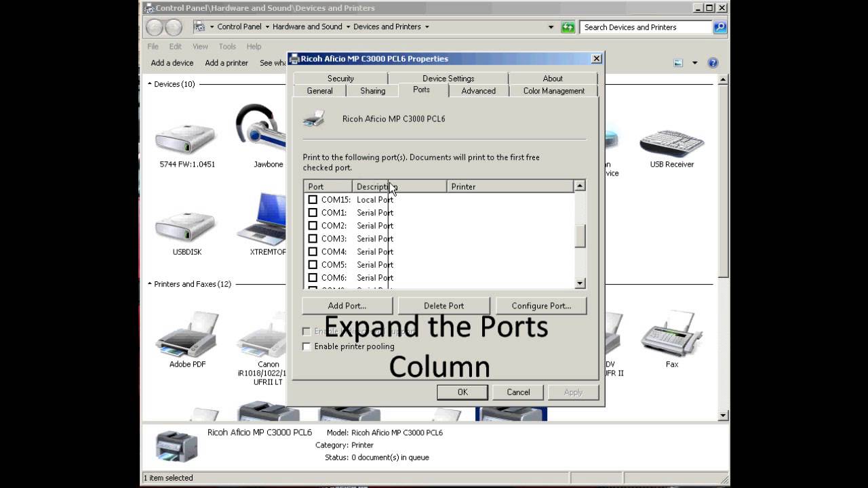
Task: Expand the Hardware and Sound breadcrumb arrow
Action: [348, 27]
